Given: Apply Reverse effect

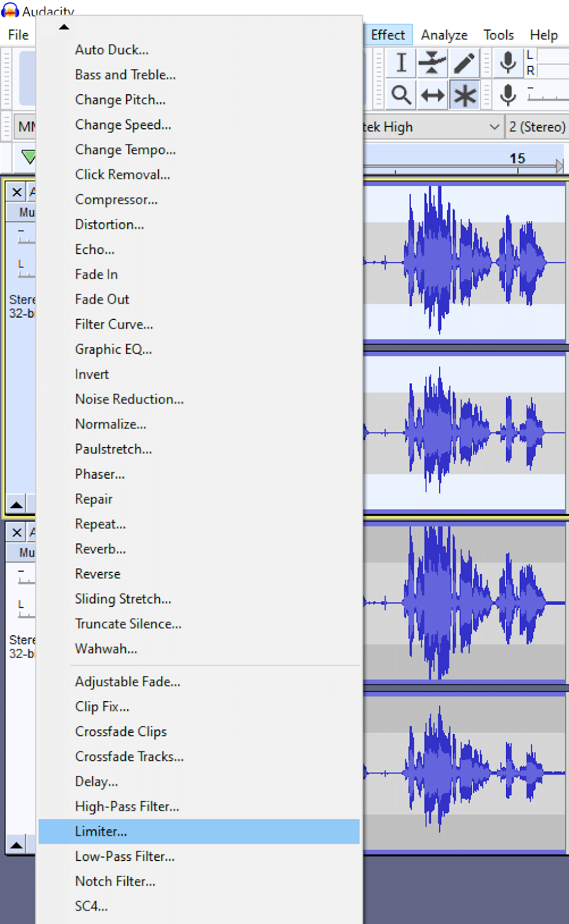Looking at the screenshot, I should click(x=199, y=573).
